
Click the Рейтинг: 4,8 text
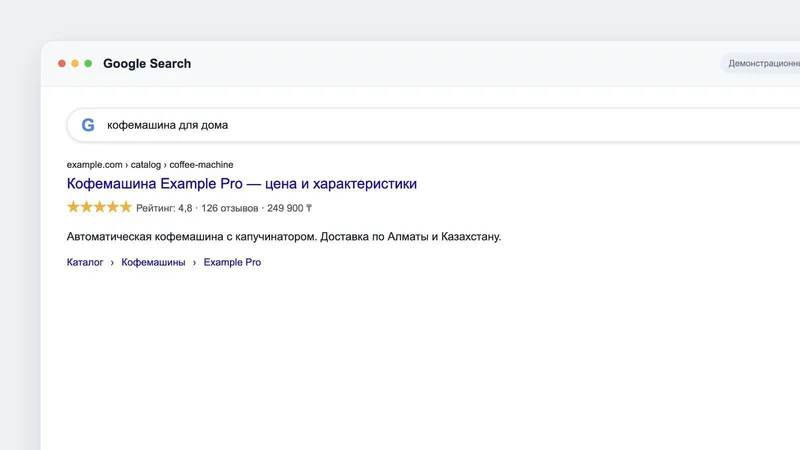(x=164, y=208)
